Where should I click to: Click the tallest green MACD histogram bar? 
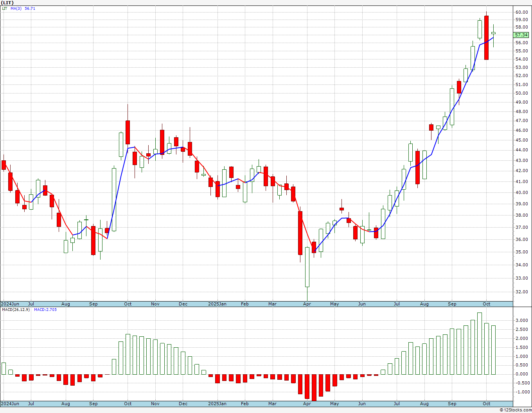tap(479, 343)
